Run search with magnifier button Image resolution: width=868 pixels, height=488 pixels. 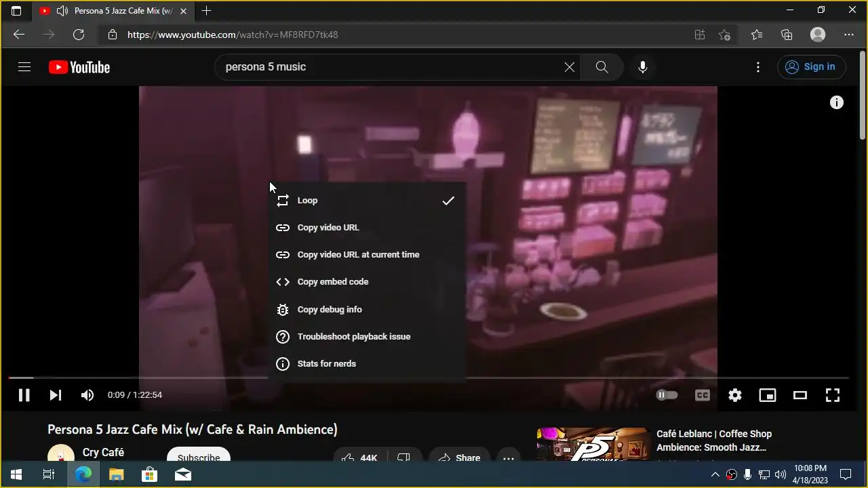601,67
